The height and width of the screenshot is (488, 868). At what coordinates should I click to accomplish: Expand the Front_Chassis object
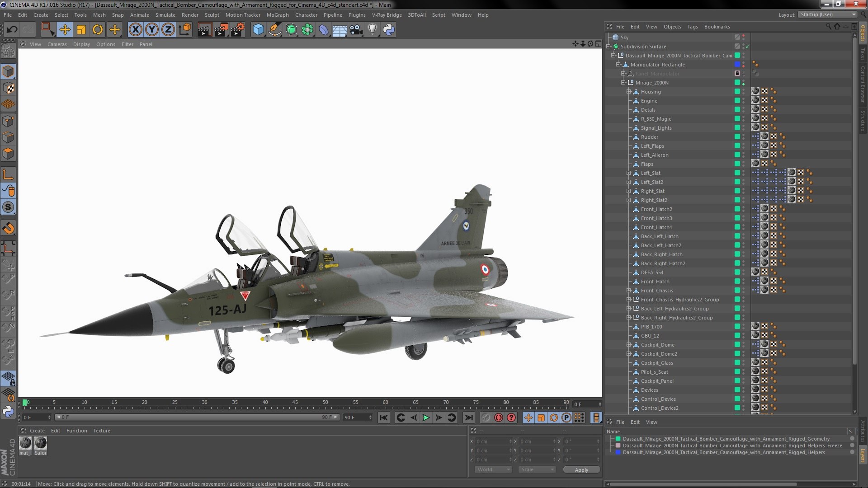click(x=628, y=291)
